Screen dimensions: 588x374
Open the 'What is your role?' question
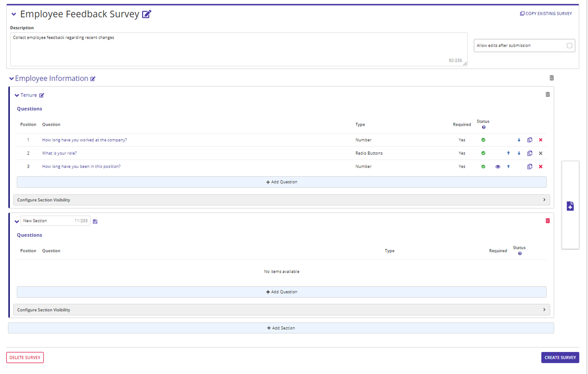point(59,153)
